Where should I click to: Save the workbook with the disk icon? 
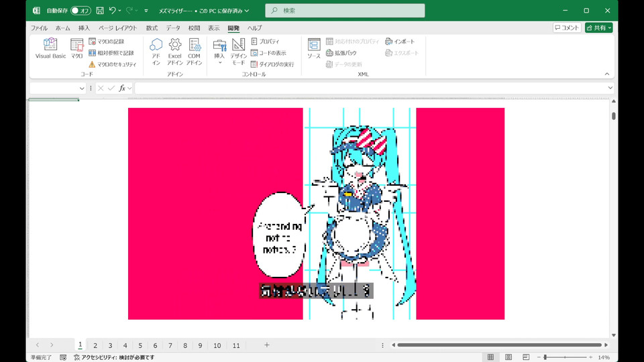[100, 11]
